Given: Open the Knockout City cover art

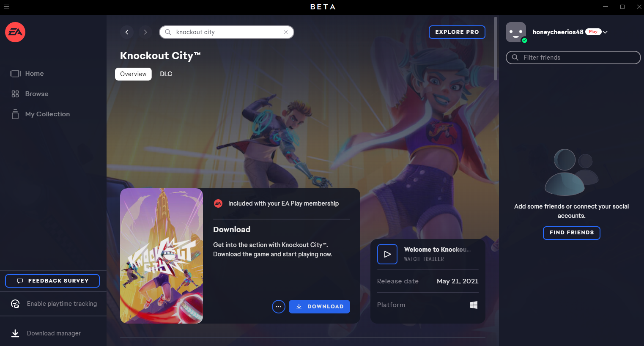Looking at the screenshot, I should [162, 256].
